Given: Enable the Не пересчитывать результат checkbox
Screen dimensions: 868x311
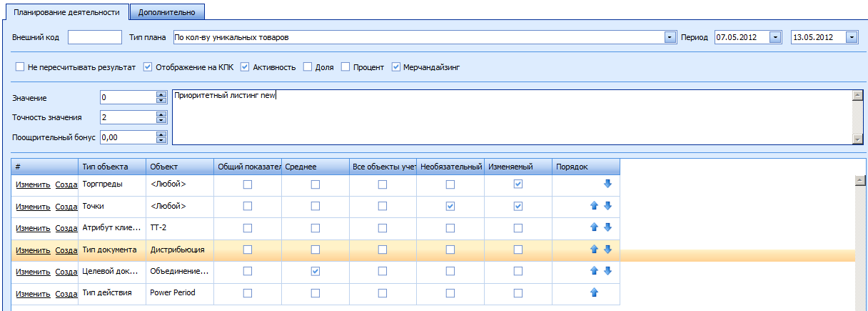Looking at the screenshot, I should [20, 67].
